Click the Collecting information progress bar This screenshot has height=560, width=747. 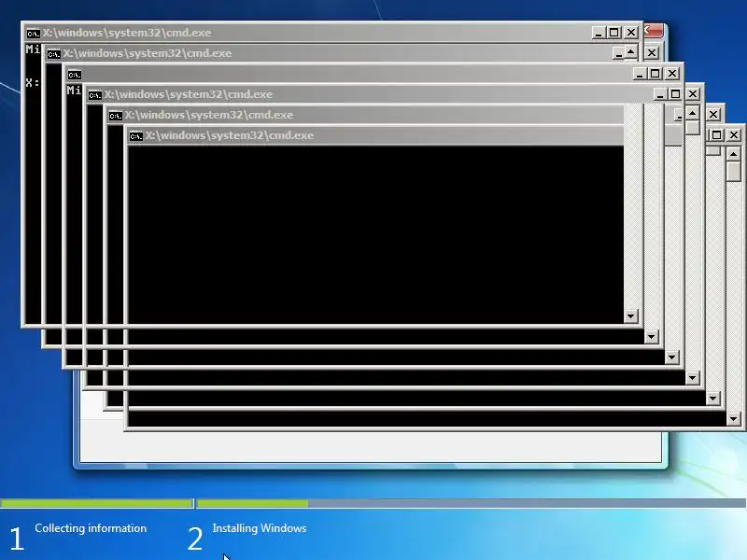point(97,503)
